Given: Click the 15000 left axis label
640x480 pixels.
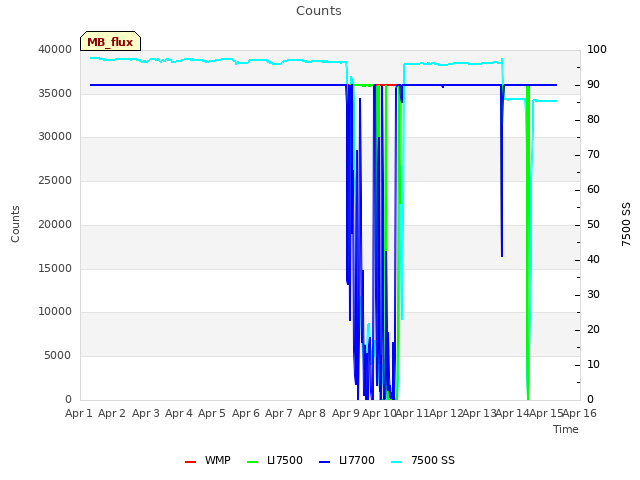Looking at the screenshot, I should click(x=55, y=269).
